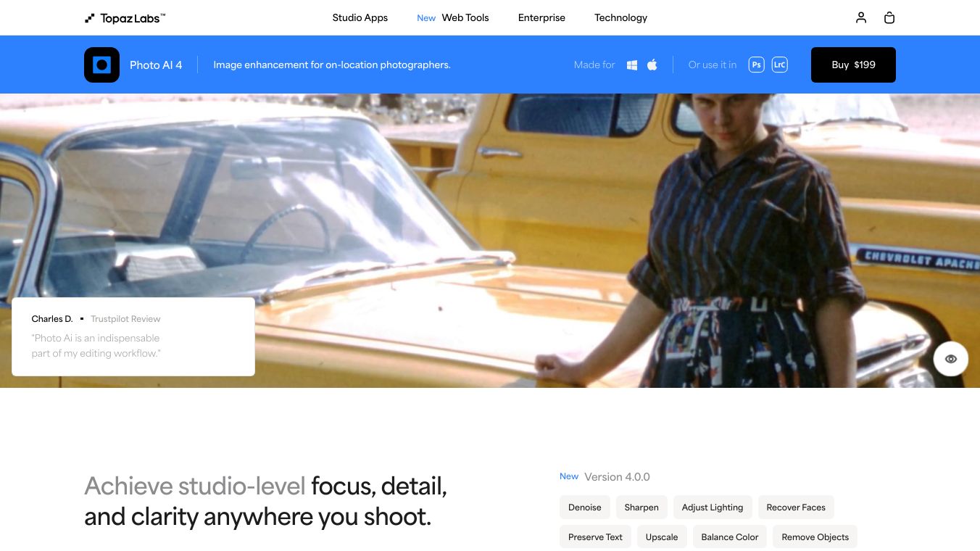The image size is (980, 551).
Task: Select the Adjust Lighting feature tag
Action: coord(713,507)
